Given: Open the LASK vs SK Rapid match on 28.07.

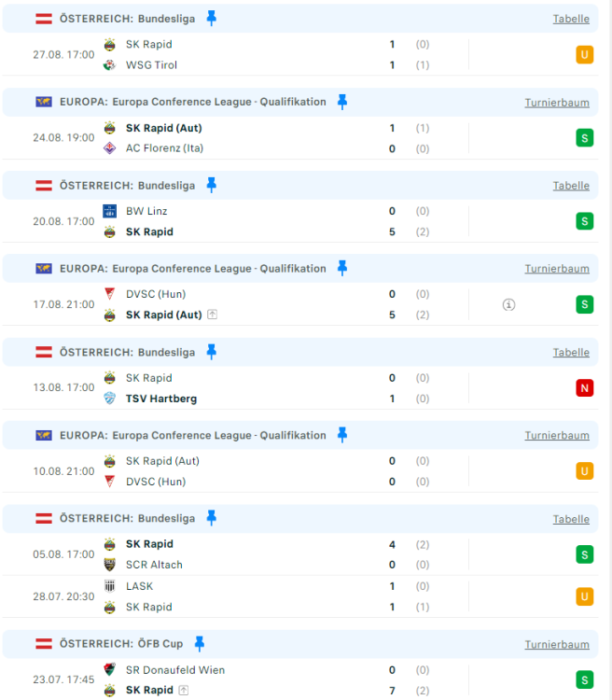Looking at the screenshot, I should point(280,596).
